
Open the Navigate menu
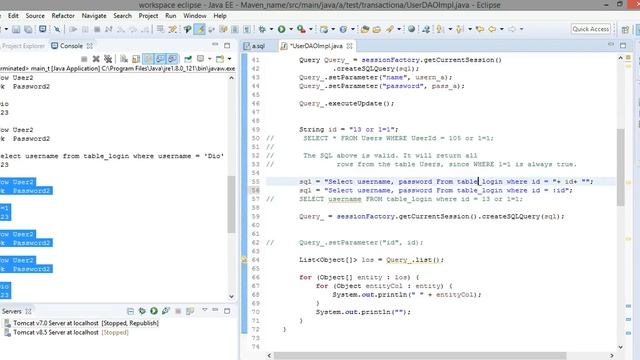[x=94, y=16]
